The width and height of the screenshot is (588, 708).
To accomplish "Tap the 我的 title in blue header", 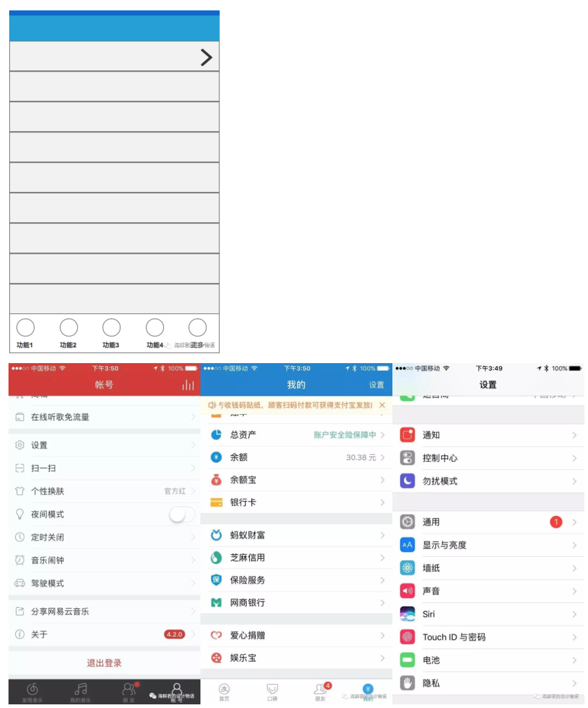I will pos(296,385).
